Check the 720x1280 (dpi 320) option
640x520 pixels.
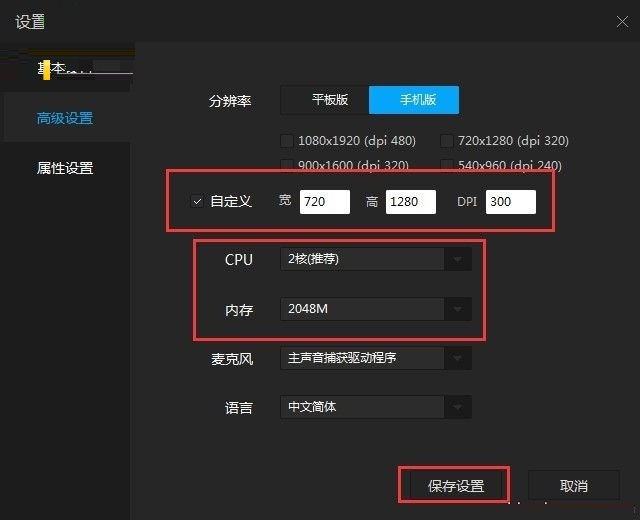pos(447,141)
